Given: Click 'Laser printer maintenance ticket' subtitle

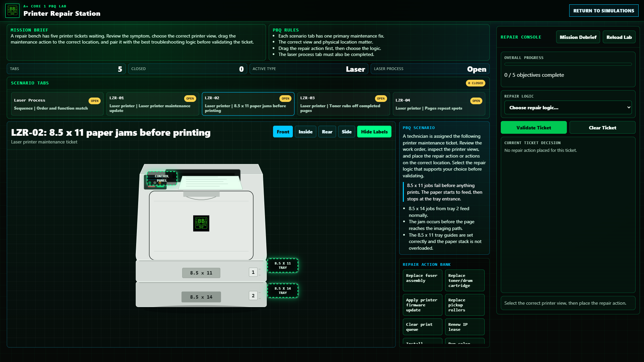Looking at the screenshot, I should (x=44, y=142).
